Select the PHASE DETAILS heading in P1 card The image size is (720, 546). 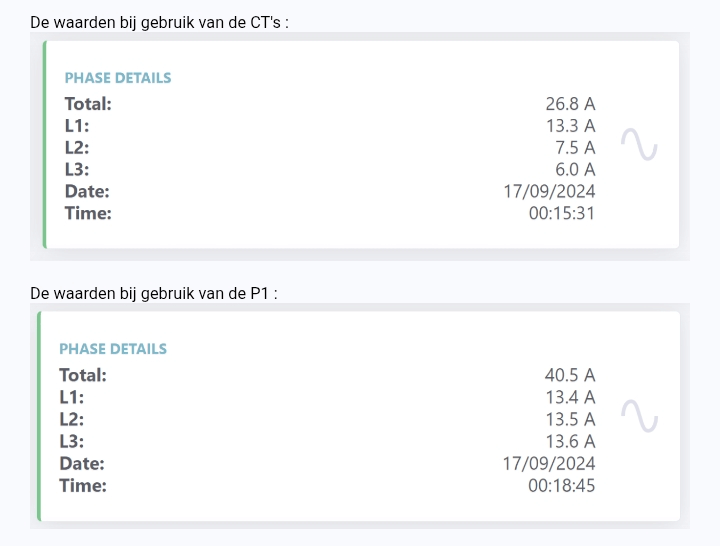[113, 349]
